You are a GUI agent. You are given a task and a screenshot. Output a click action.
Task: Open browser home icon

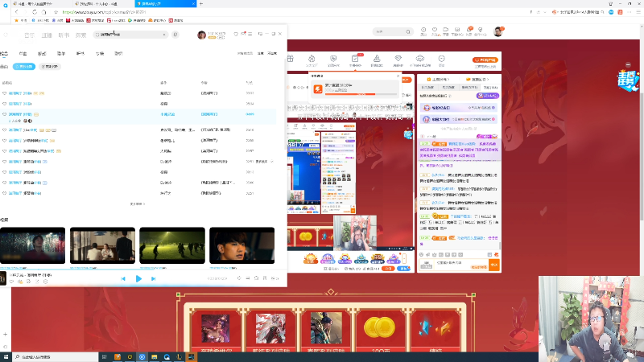(x=43, y=12)
